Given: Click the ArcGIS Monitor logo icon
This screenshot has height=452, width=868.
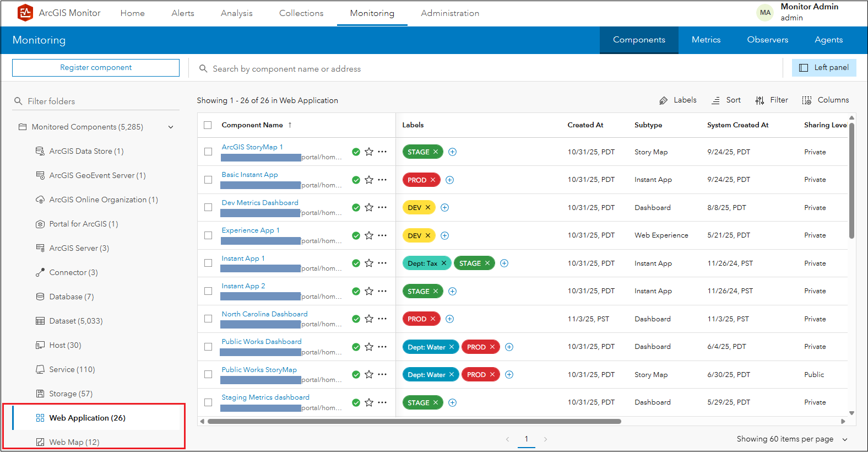Looking at the screenshot, I should pyautogui.click(x=25, y=13).
